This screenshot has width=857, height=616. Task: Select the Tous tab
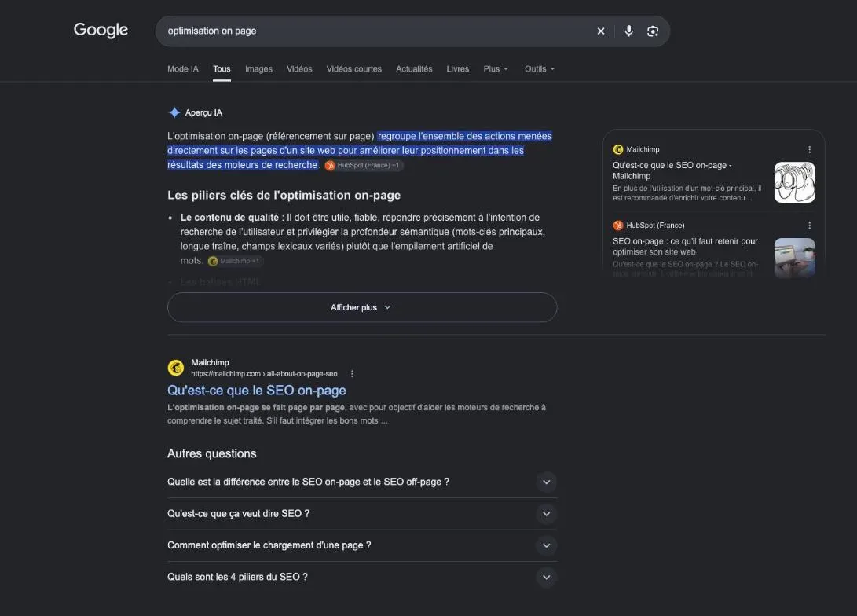[222, 69]
